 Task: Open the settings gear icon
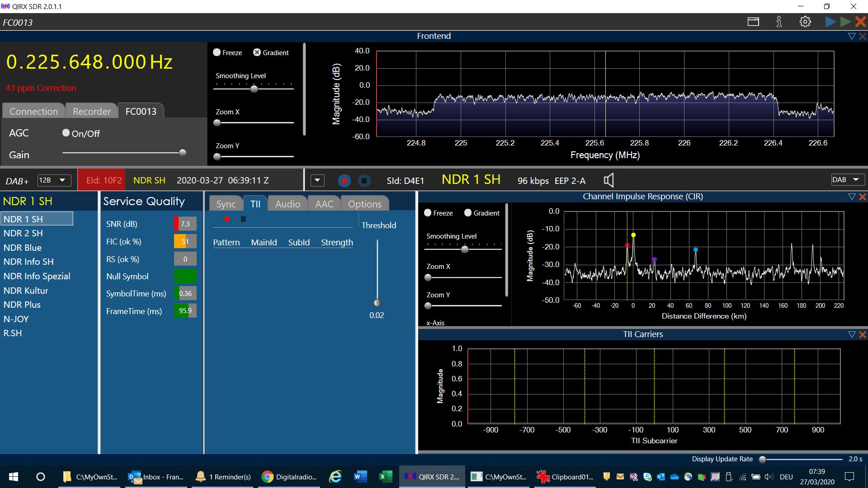[x=805, y=22]
